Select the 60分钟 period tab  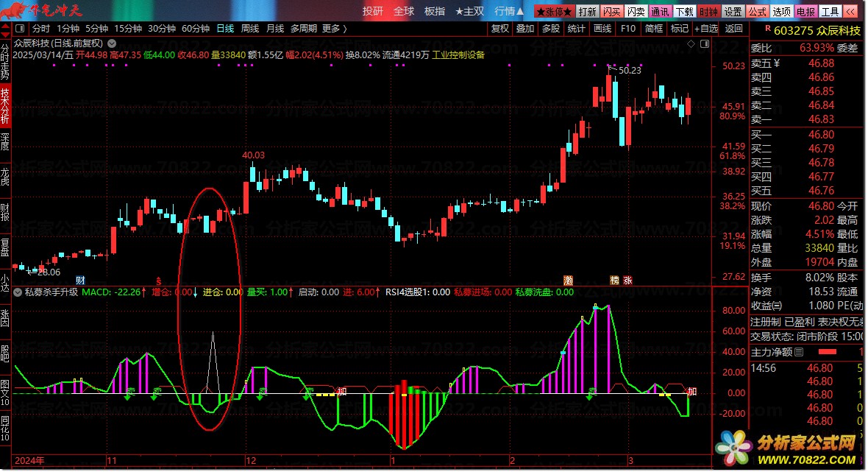coord(196,29)
